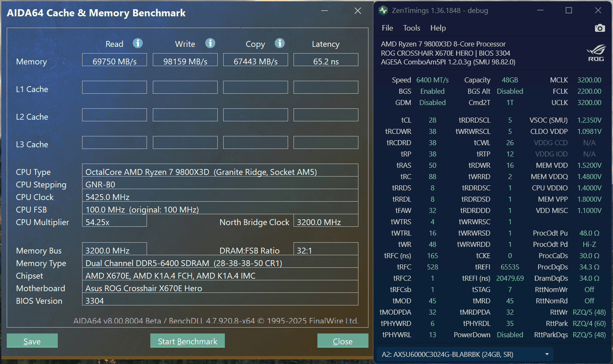The image size is (613, 364).
Task: Click RttPark value RZQ/4 (60)
Action: click(589, 323)
